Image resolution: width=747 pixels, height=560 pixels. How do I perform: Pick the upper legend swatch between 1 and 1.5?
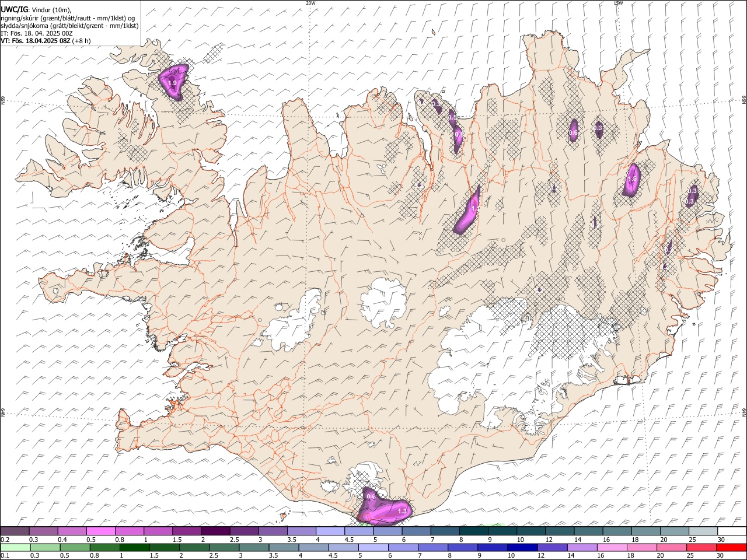click(x=158, y=531)
